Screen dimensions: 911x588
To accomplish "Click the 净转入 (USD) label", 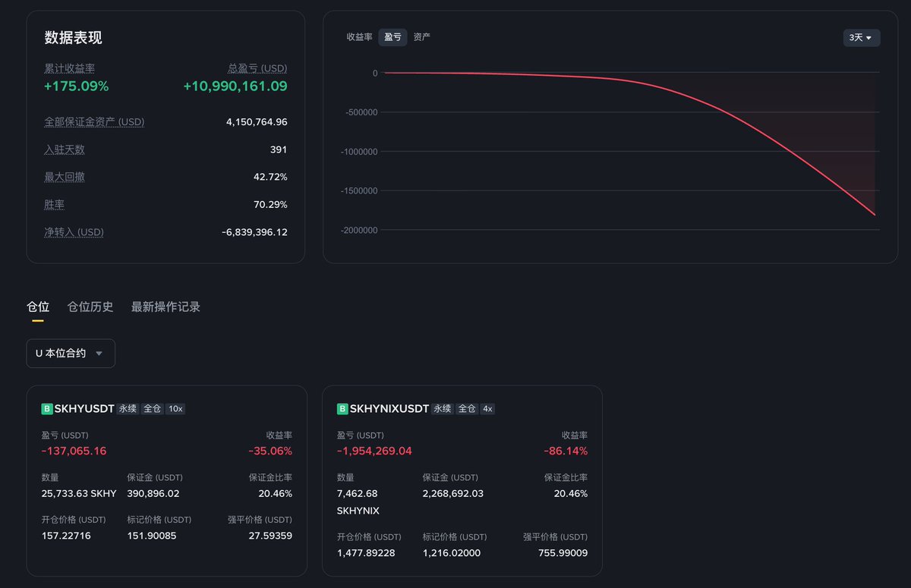I will click(x=74, y=232).
